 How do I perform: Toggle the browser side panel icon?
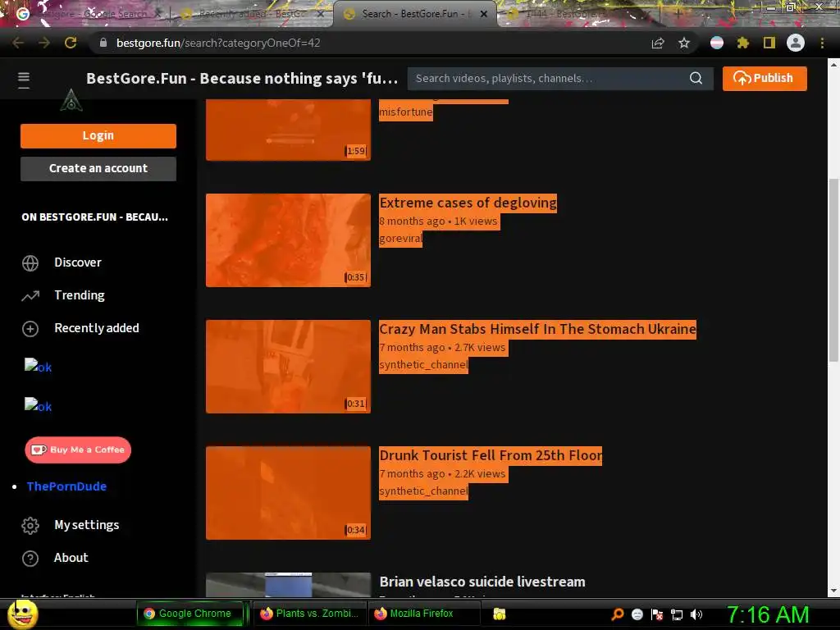[x=769, y=43]
